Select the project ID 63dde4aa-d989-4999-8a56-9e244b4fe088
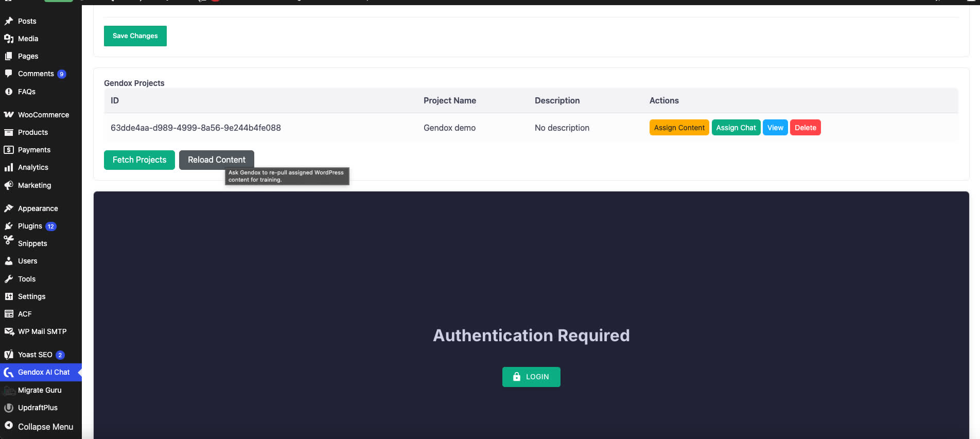The image size is (980, 439). click(196, 128)
